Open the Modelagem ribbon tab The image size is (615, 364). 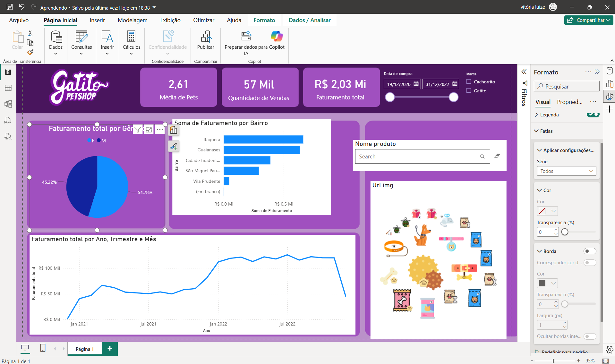coord(132,20)
